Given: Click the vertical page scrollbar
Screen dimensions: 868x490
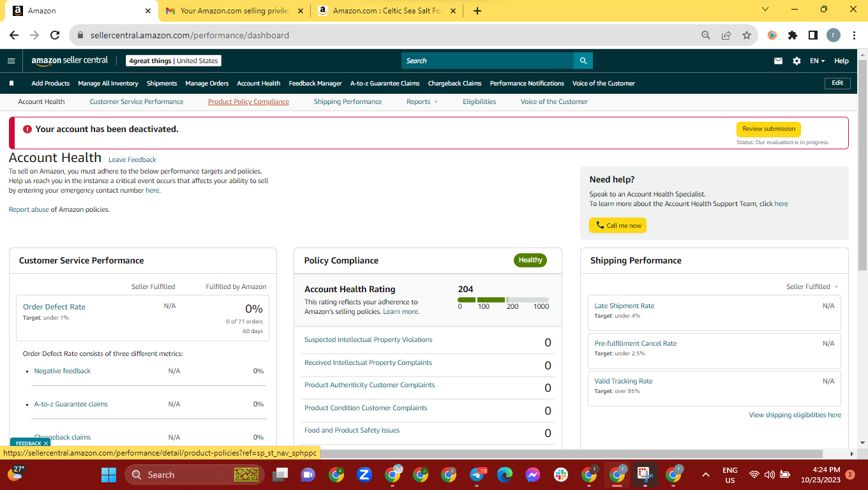Looking at the screenshot, I should click(x=862, y=166).
